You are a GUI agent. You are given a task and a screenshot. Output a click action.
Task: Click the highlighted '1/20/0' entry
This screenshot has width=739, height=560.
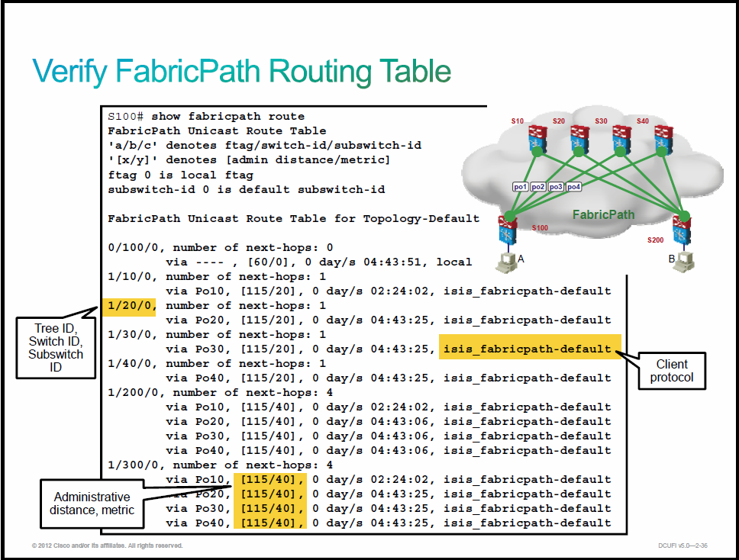click(x=129, y=306)
